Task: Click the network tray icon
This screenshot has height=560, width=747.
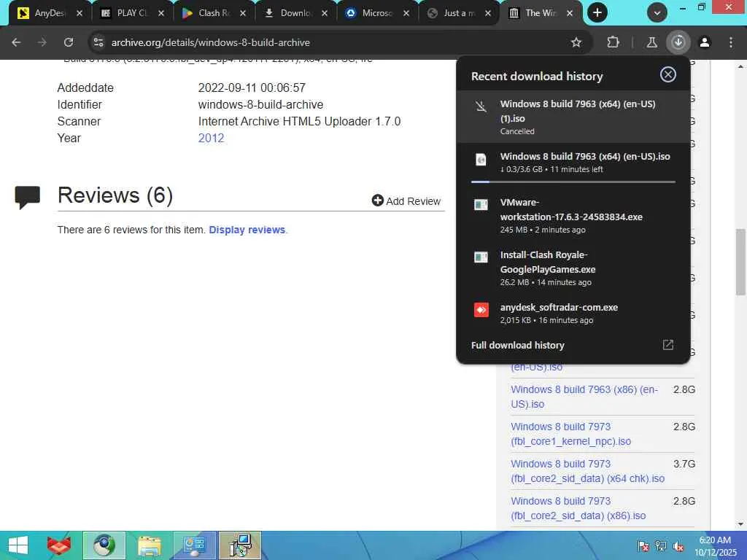Action: coord(660,545)
